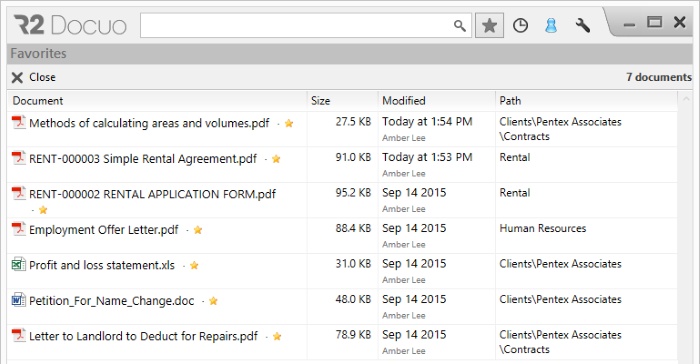Click PDF icon of Employment Offer Letter

[18, 229]
